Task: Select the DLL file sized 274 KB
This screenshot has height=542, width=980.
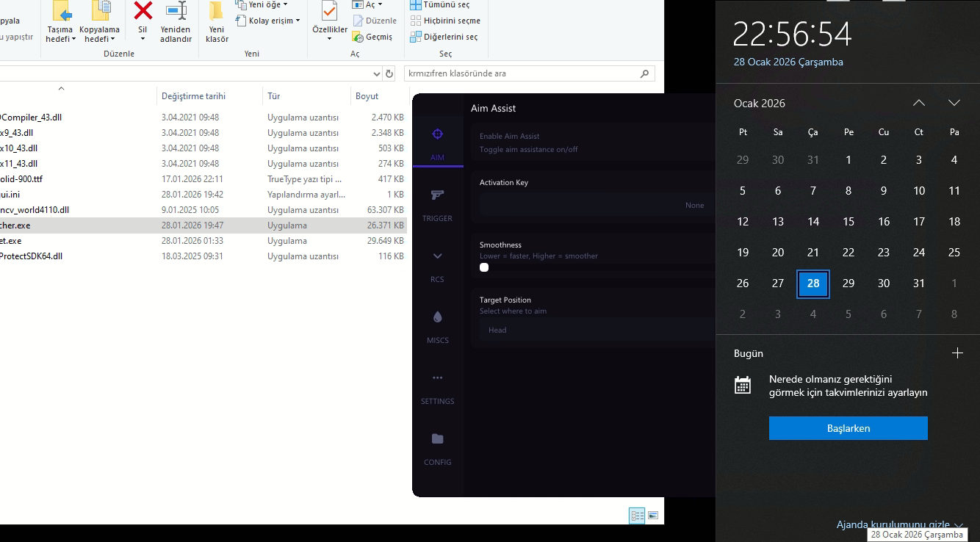Action: click(203, 164)
